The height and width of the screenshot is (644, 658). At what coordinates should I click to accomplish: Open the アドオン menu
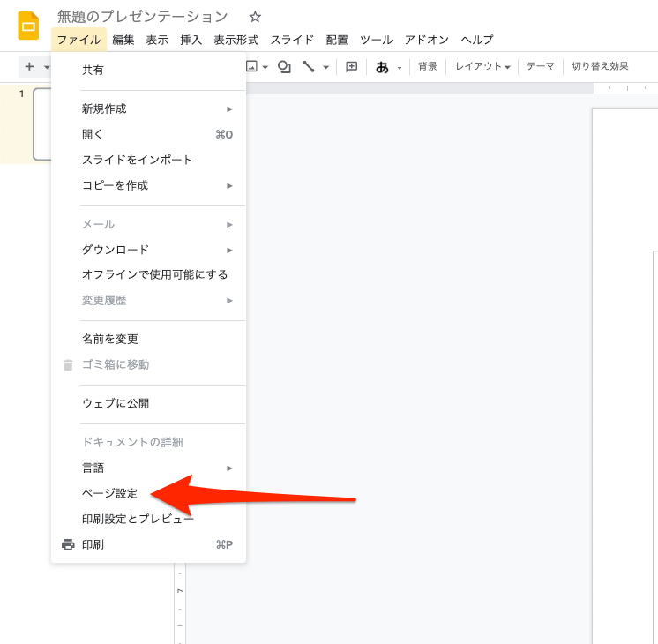point(427,40)
